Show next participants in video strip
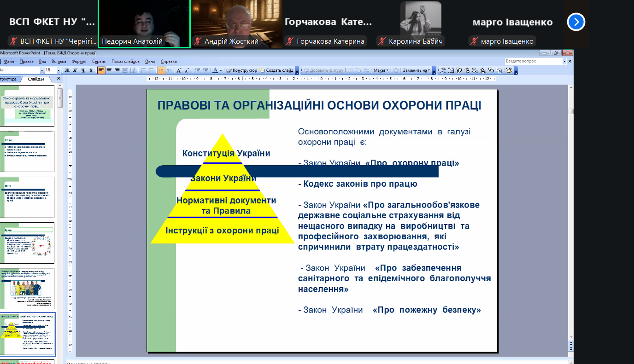Viewport: 634px width, 364px height. pyautogui.click(x=576, y=22)
